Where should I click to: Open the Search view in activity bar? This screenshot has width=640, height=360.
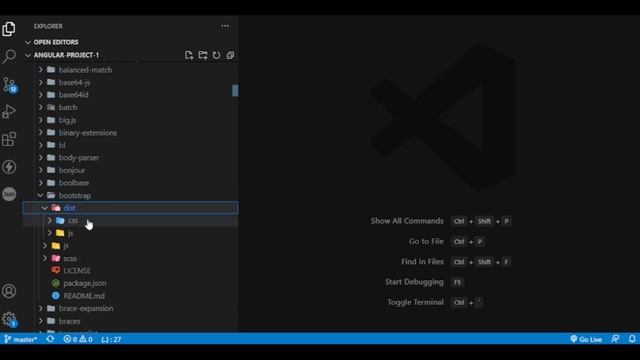(9, 56)
